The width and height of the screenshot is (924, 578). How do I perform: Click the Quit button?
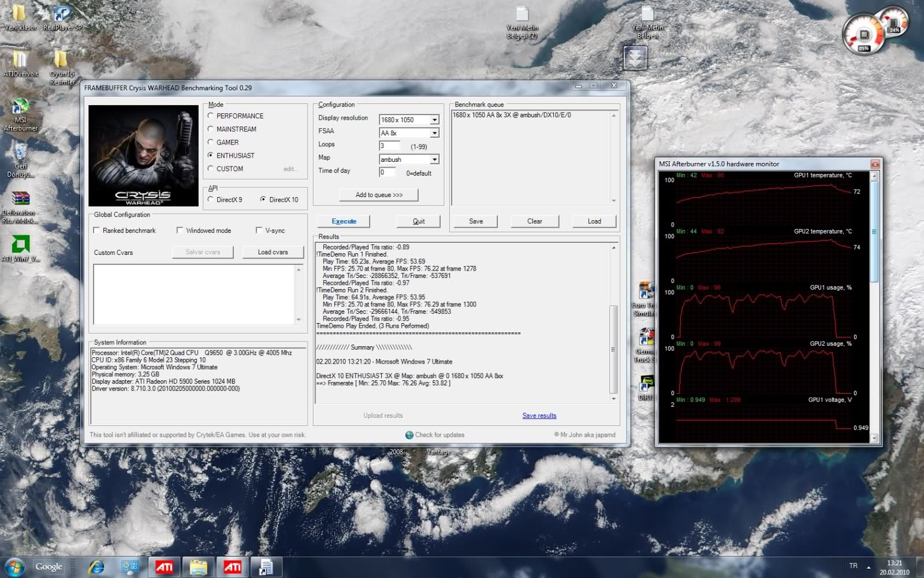[x=419, y=221]
